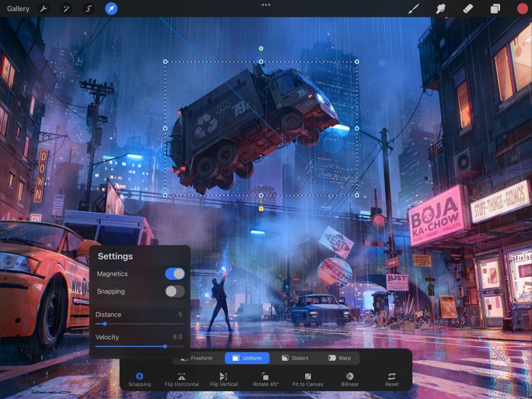Viewport: 532px width, 399px height.
Task: Tap Flip Horizontal in the transform toolbar
Action: click(x=181, y=380)
